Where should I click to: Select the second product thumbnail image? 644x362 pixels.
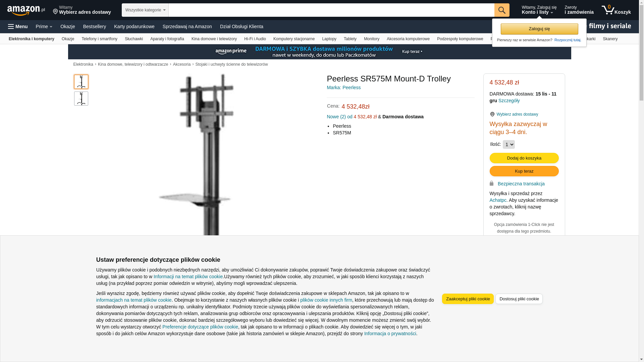[x=81, y=99]
